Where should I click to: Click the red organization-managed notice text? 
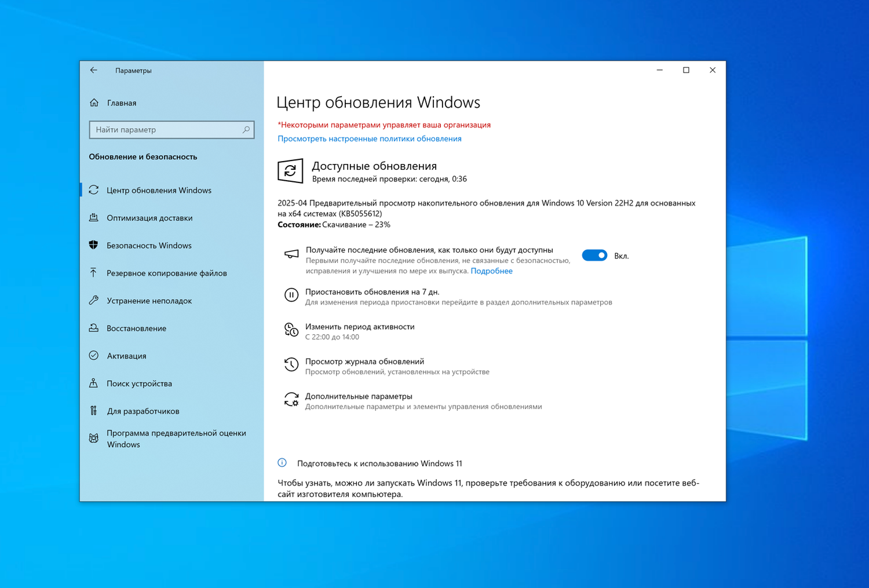click(x=384, y=125)
